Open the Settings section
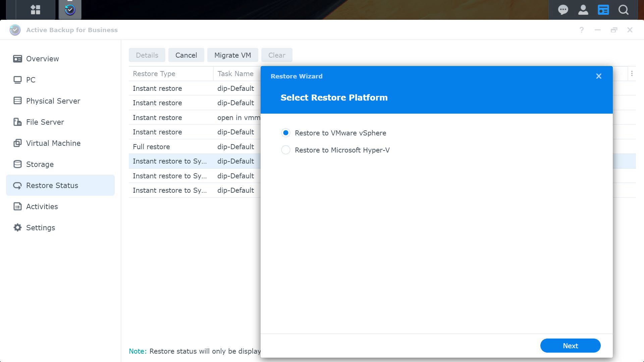Image resolution: width=644 pixels, height=362 pixels. coord(60,228)
